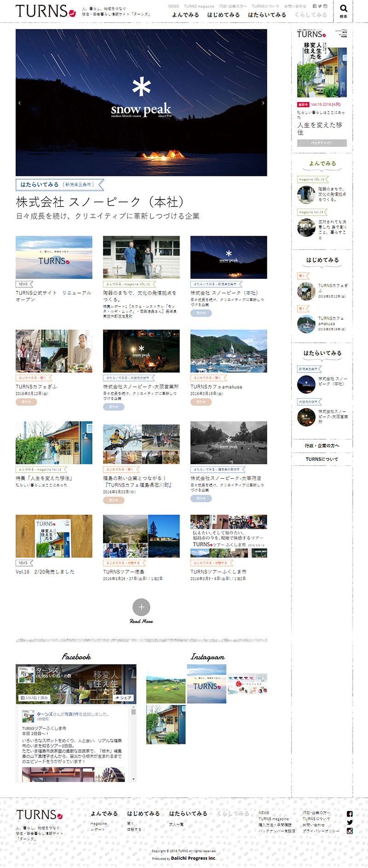The width and height of the screenshot is (368, 868).
Task: Open the Twitter icon in the header
Action: 320,6
